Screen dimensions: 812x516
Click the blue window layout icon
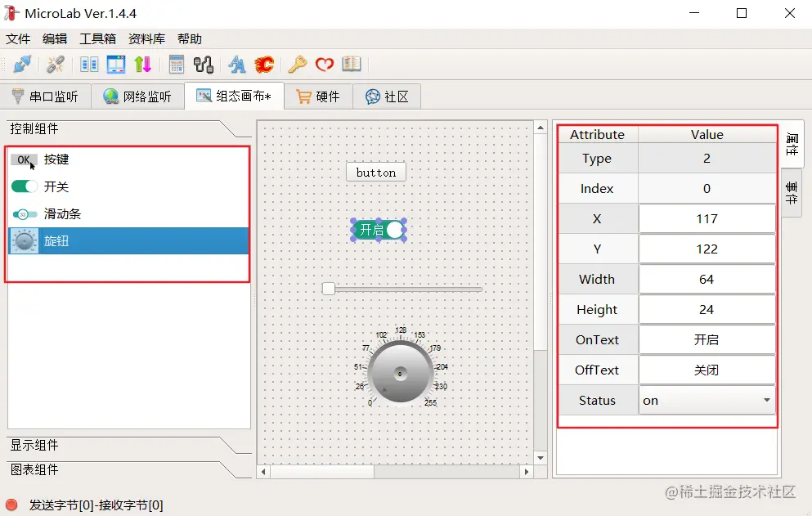click(x=116, y=65)
